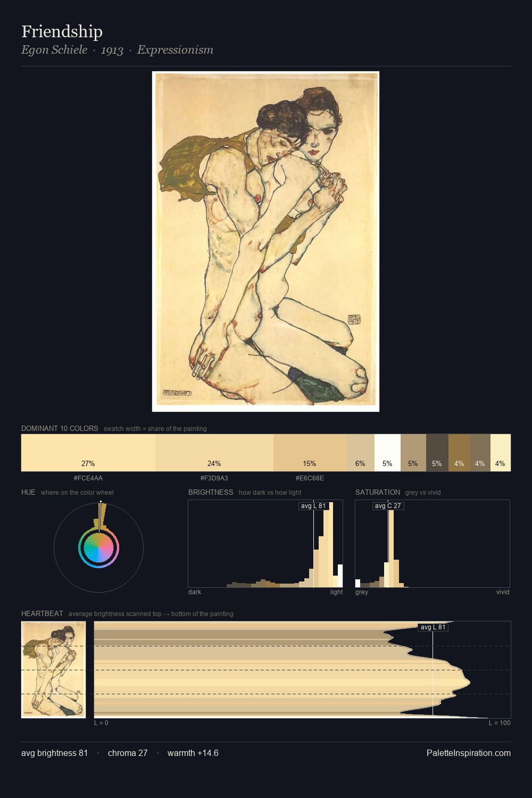Image resolution: width=532 pixels, height=798 pixels.
Task: Click the 'SATURATION' section heading
Action: 378,492
